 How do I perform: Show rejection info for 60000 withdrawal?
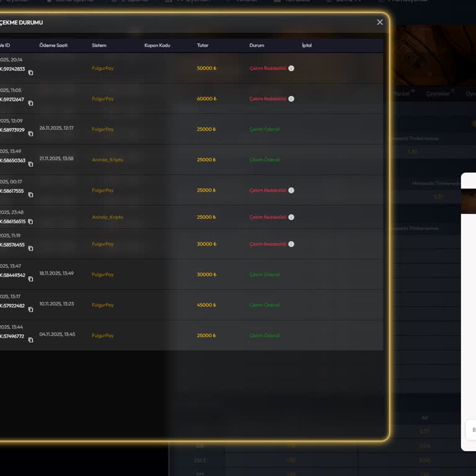[x=291, y=99]
